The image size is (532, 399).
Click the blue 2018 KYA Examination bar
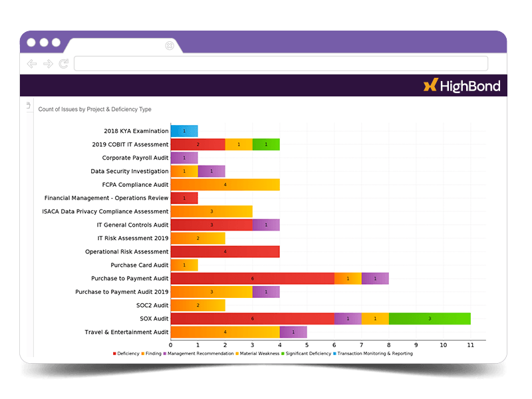(184, 131)
